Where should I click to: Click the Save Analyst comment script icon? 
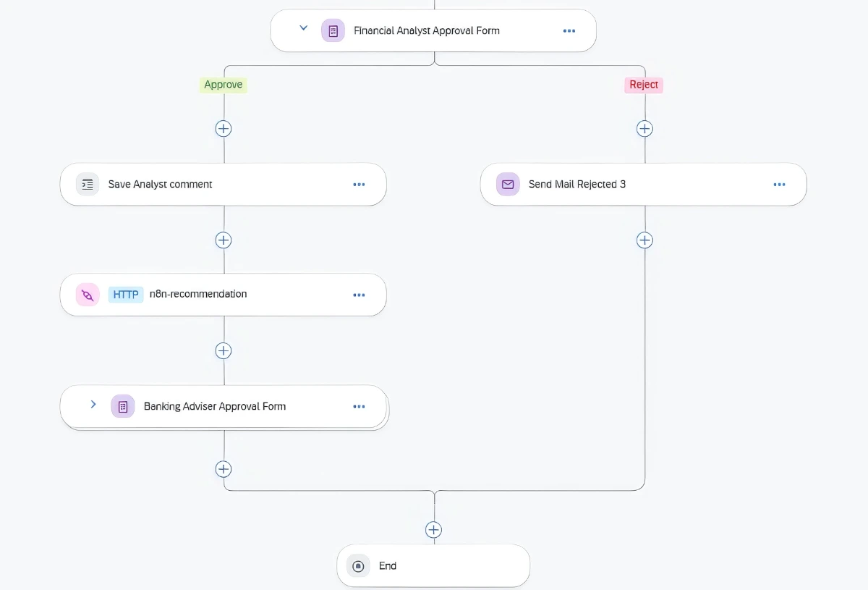(88, 184)
